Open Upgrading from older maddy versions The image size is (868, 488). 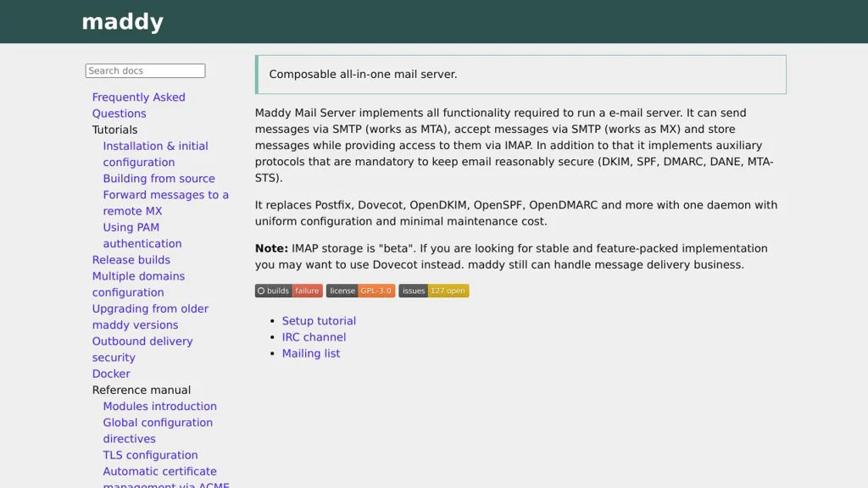pos(150,317)
